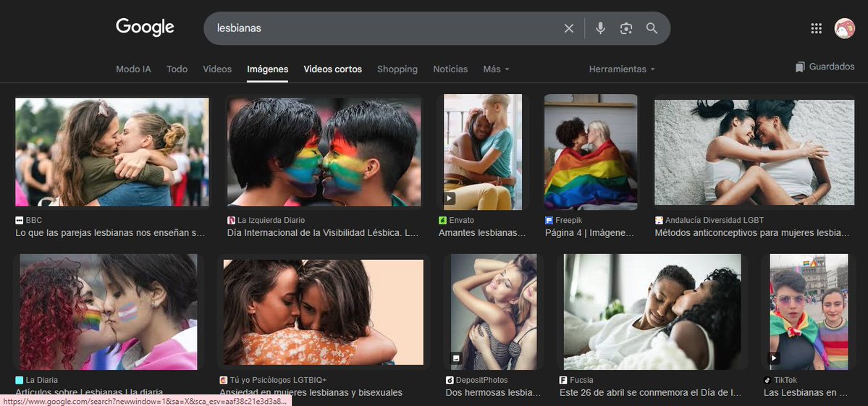Expand the Más dropdown menu
868x406 pixels.
coord(496,69)
